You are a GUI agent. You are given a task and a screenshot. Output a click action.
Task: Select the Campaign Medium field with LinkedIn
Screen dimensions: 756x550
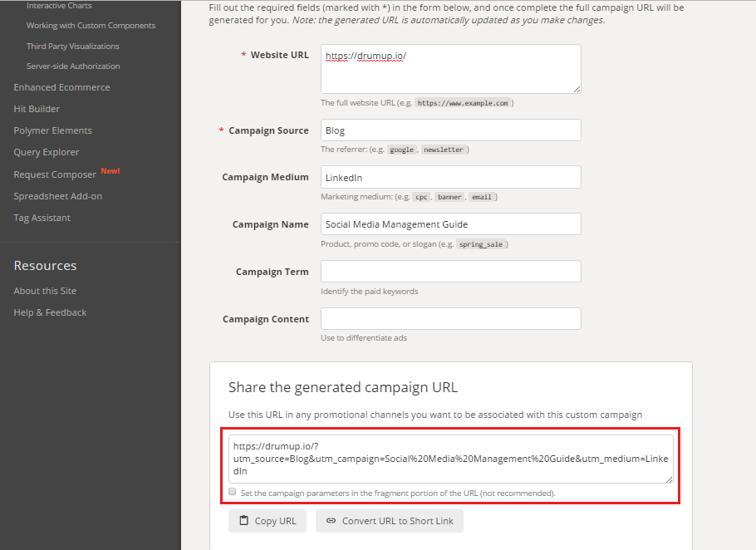pyautogui.click(x=451, y=177)
